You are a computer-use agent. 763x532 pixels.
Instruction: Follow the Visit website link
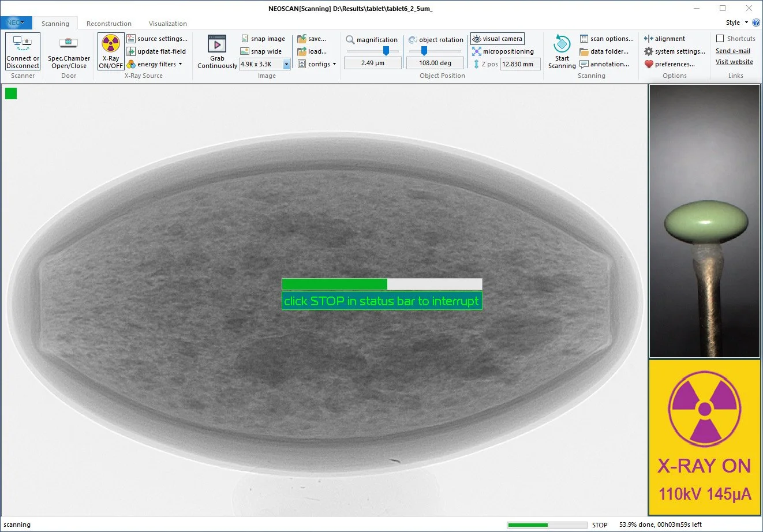734,62
